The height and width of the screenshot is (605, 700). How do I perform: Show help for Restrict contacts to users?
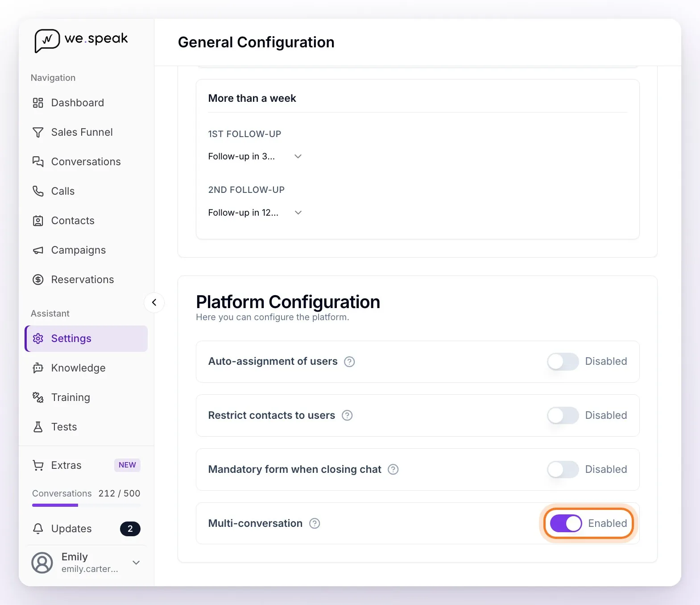(347, 415)
